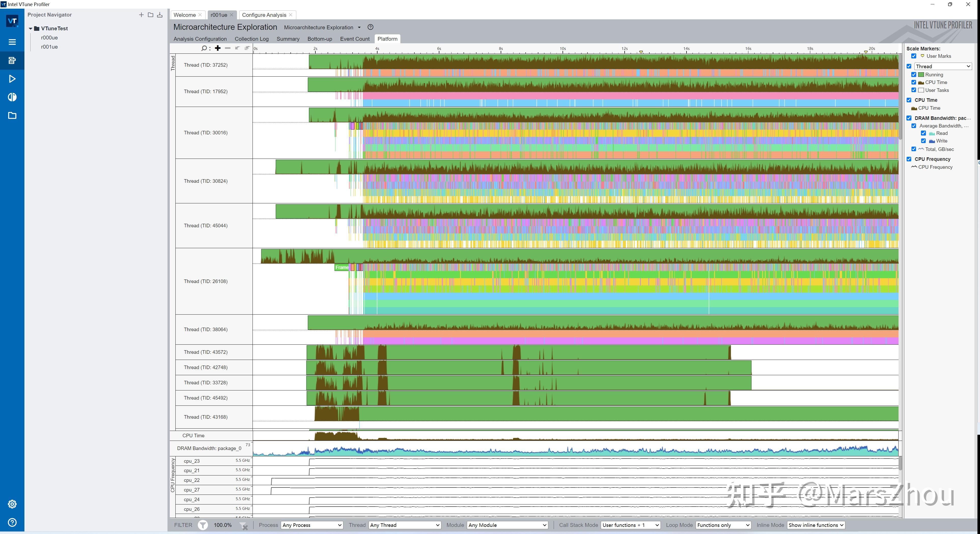Screen dimensions: 980x534
Task: Click the timeline zoom in plus icon
Action: [218, 48]
